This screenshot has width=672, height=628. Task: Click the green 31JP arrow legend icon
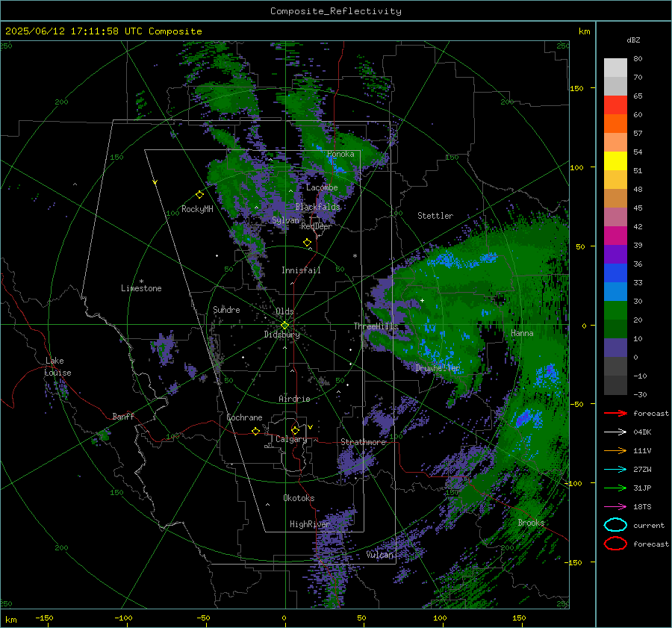615,488
